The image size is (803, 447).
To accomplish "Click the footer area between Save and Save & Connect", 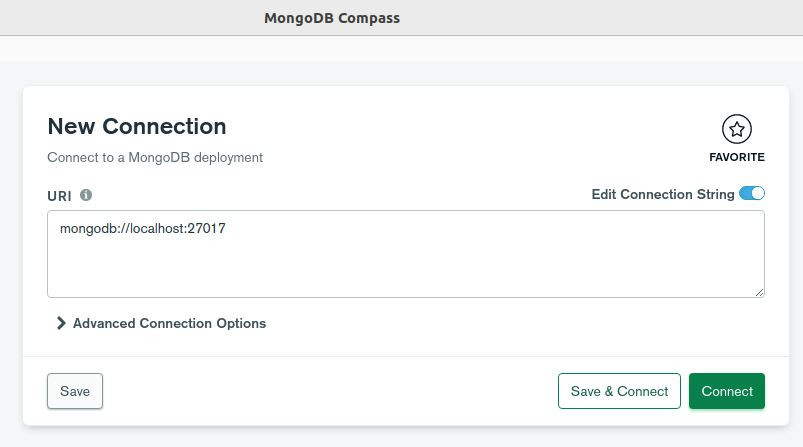I will [330, 391].
